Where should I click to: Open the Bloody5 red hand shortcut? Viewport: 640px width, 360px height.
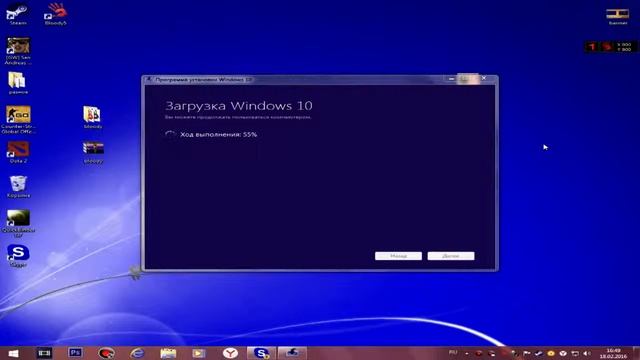56,14
